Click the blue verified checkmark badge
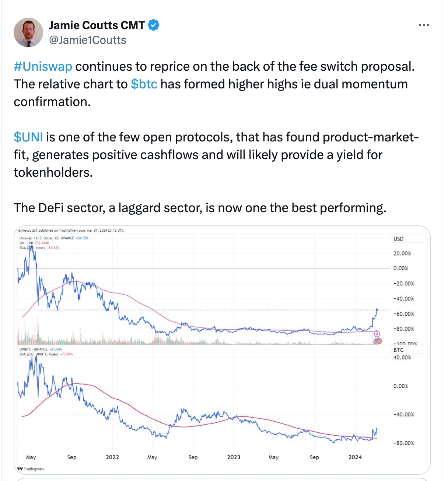Viewport: 448px width, 481px height. 154,25
